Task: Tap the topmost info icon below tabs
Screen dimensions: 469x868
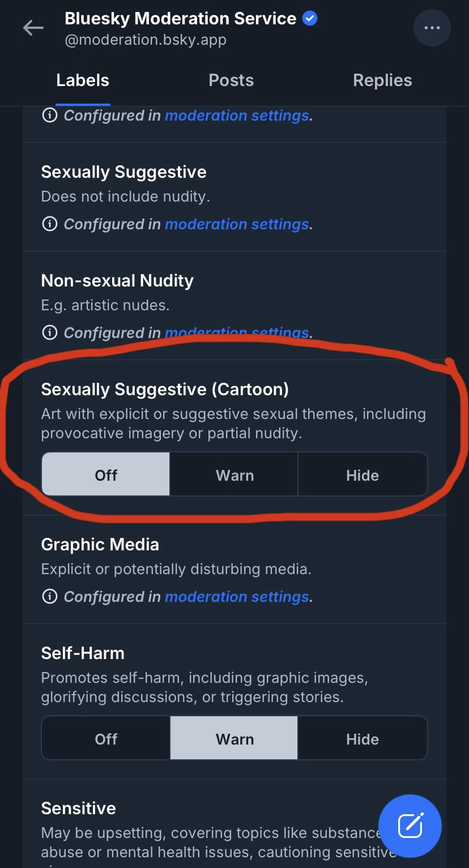Action: pyautogui.click(x=50, y=116)
